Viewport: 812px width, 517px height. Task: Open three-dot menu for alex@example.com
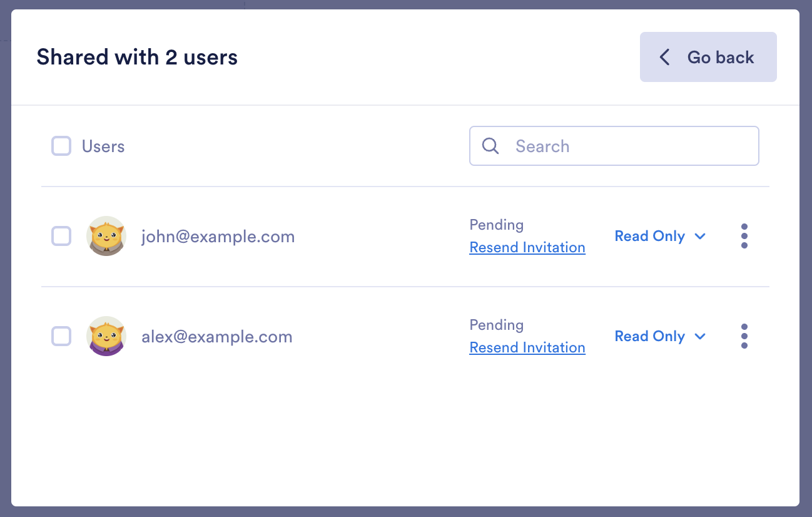coord(744,336)
